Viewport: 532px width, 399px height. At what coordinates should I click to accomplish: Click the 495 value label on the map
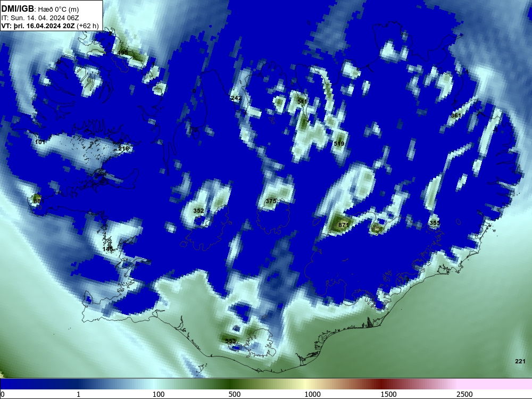(x=123, y=53)
